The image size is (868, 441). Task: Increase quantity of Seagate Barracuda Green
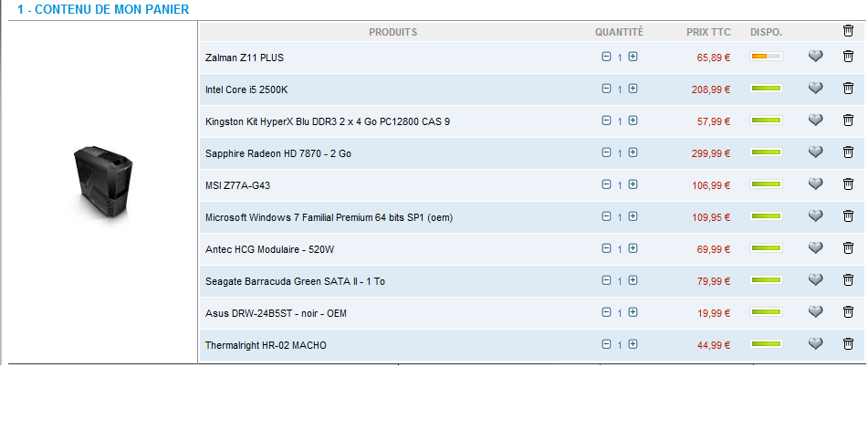(x=633, y=280)
